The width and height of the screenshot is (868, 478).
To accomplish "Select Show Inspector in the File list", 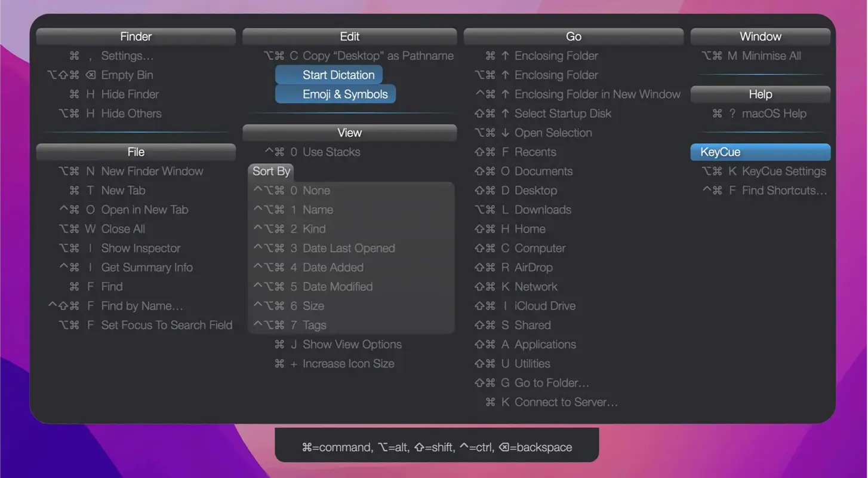I will (x=140, y=249).
